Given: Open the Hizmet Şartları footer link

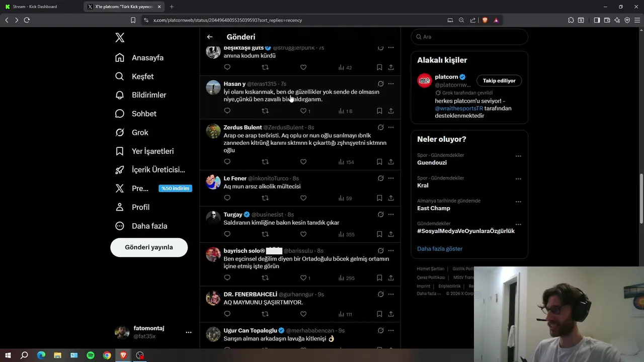Looking at the screenshot, I should (431, 269).
